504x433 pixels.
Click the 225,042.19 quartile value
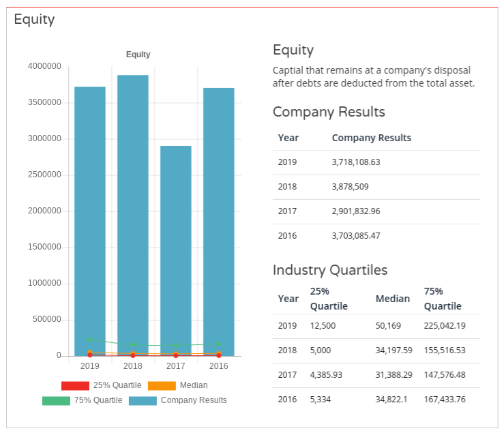445,326
